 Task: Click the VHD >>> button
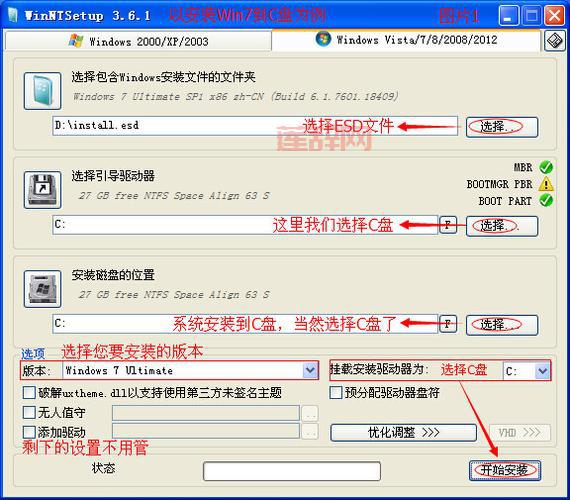point(520,433)
